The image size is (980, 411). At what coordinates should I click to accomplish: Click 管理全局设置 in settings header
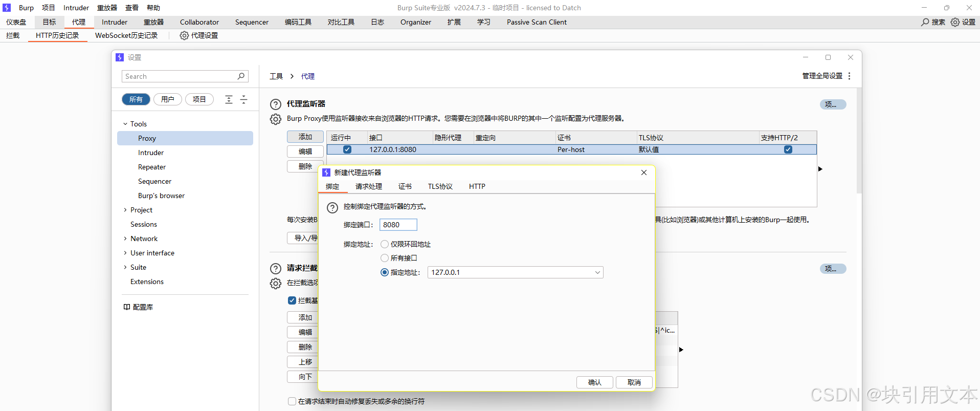[x=822, y=76]
